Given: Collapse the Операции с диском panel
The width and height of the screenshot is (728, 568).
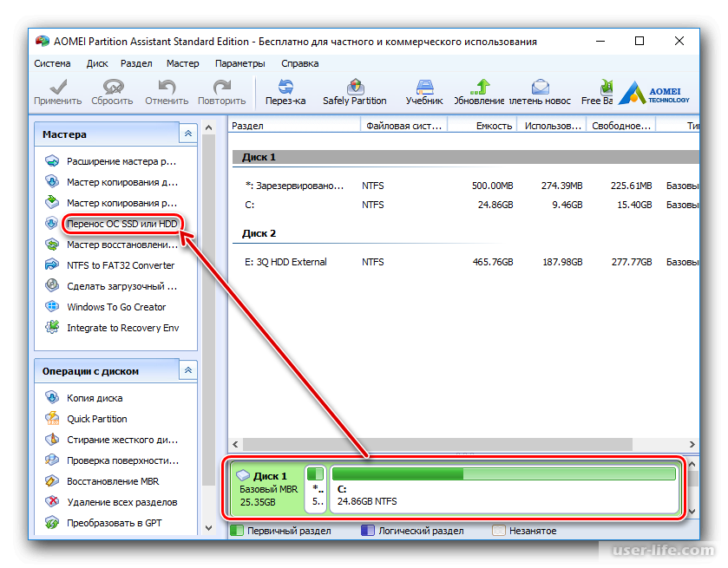Looking at the screenshot, I should pos(187,370).
